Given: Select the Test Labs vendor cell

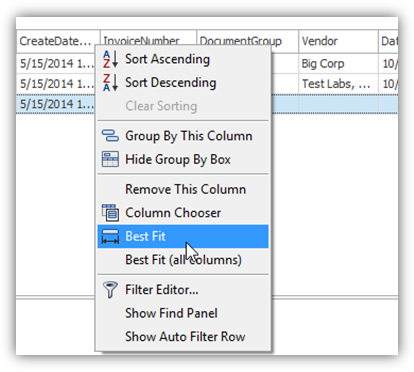Looking at the screenshot, I should [338, 84].
